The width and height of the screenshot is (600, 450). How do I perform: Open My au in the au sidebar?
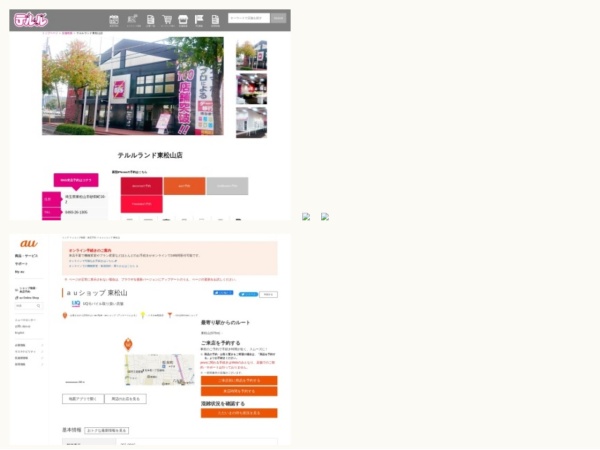(x=20, y=272)
